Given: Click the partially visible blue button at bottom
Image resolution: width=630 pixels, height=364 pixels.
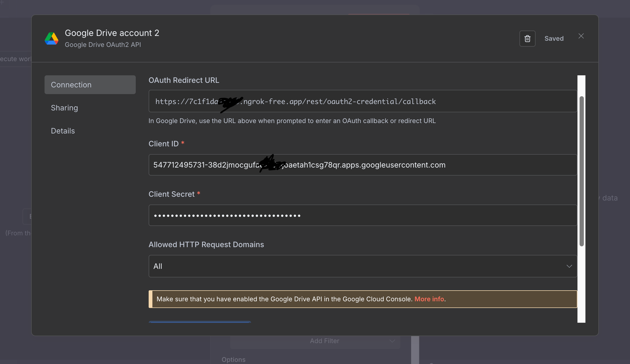Looking at the screenshot, I should click(200, 322).
